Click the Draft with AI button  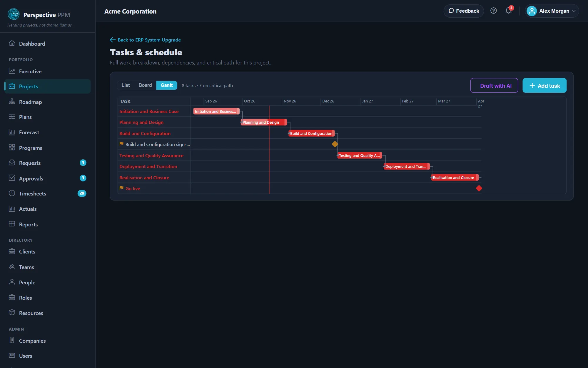pos(494,85)
